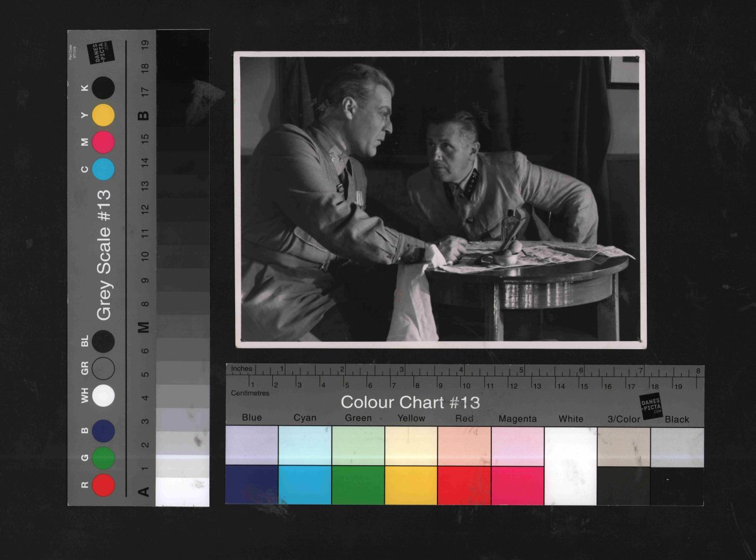The image size is (756, 560).
Task: Click the bright magenta swatch under Magenta
Action: [x=517, y=485]
